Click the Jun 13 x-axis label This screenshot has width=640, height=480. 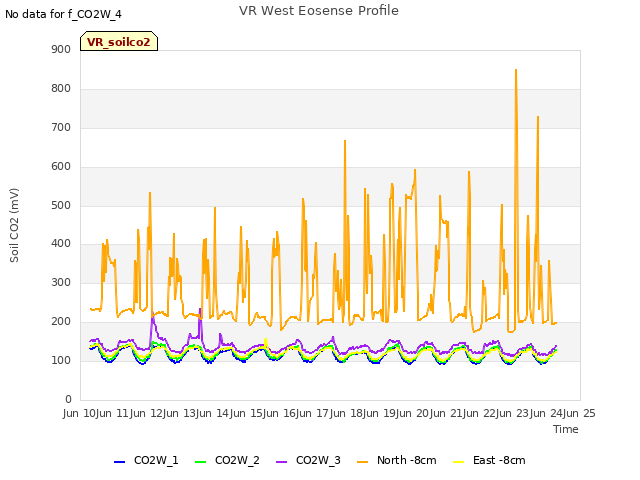[181, 413]
